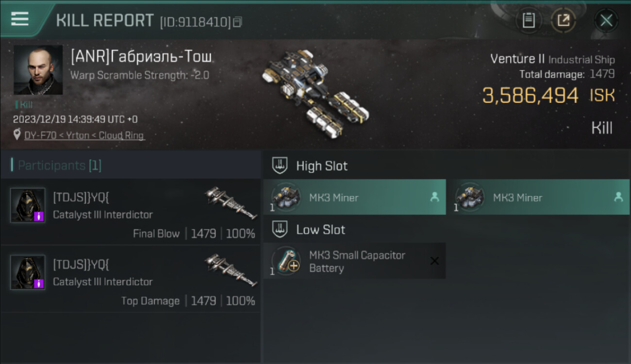The height and width of the screenshot is (364, 631).
Task: Click person icon on first MK3 Miner
Action: tap(434, 197)
